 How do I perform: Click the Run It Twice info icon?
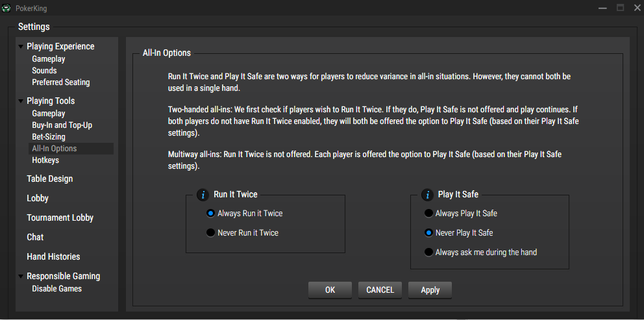(x=203, y=195)
